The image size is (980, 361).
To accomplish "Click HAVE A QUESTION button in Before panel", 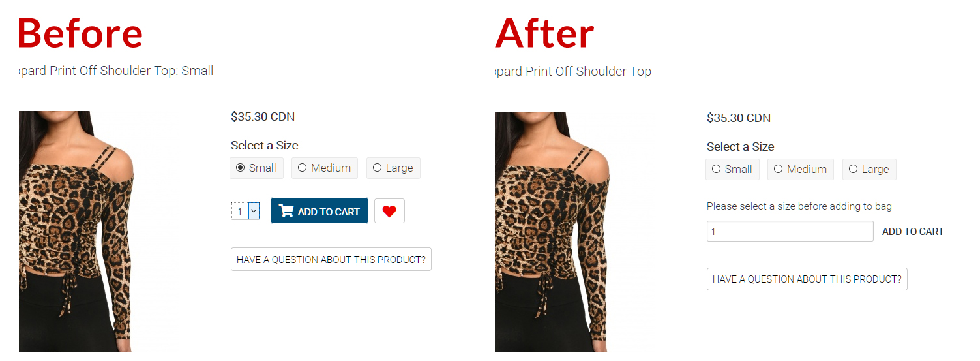I will pyautogui.click(x=331, y=259).
